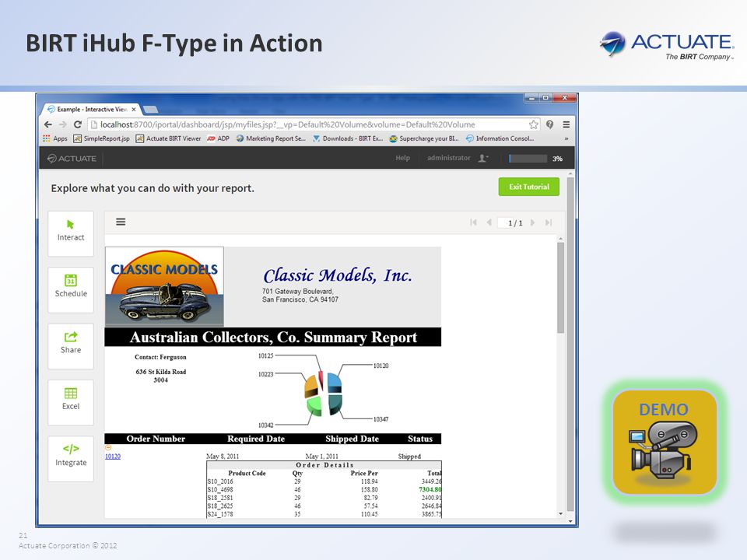747x560 pixels.
Task: Open a new browser tab
Action: tap(150, 110)
